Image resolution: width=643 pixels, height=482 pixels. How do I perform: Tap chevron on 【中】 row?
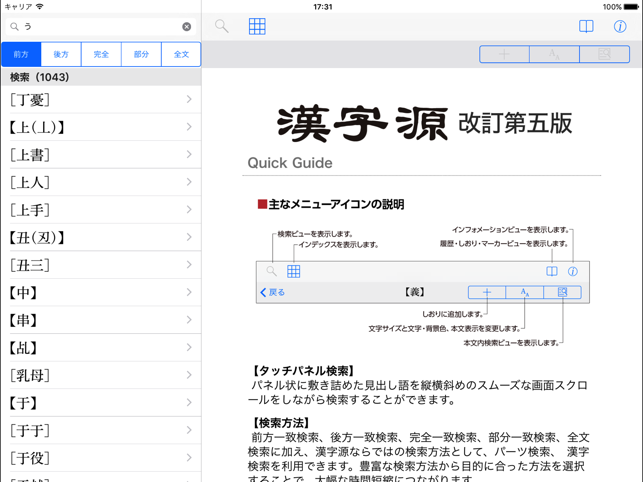click(x=189, y=292)
